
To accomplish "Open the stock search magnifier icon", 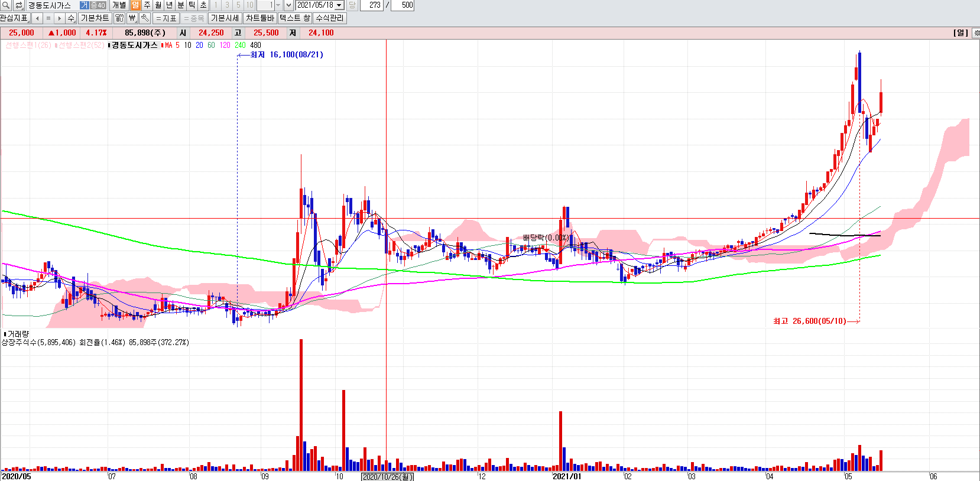I will (x=6, y=5).
